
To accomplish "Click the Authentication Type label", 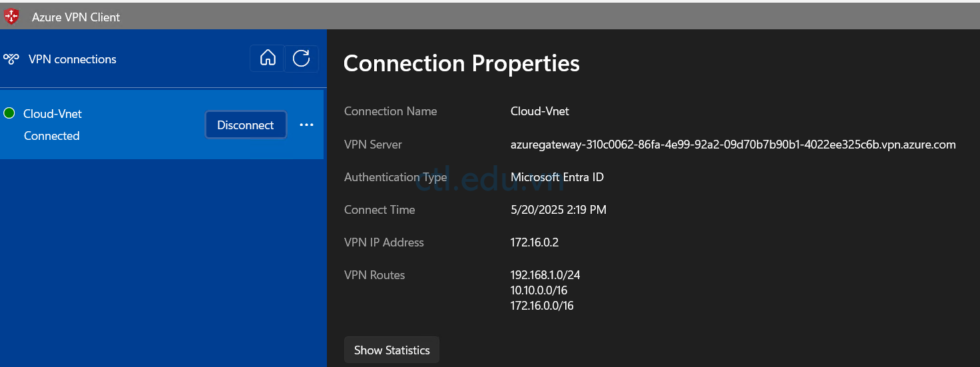I will point(395,177).
